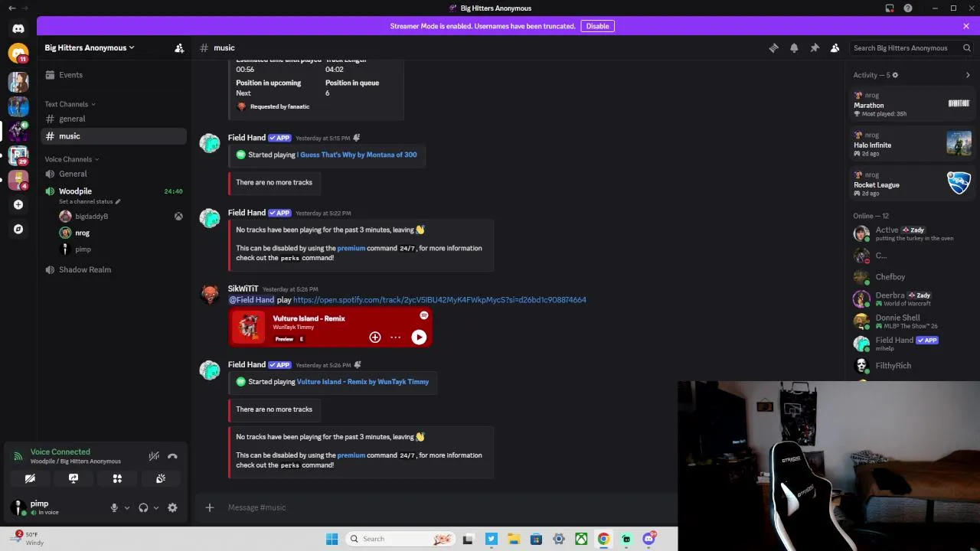
Task: Open Discord direct messages home icon
Action: pos(18,28)
